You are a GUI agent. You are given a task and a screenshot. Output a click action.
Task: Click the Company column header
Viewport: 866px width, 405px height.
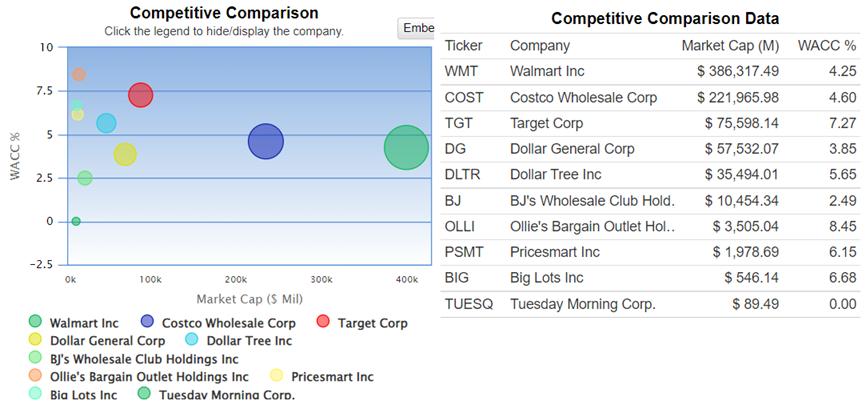click(539, 45)
